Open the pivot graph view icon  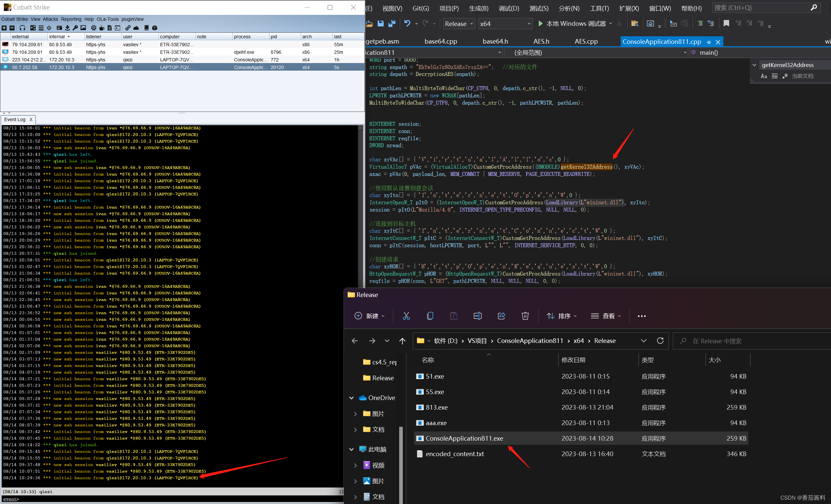point(33,28)
